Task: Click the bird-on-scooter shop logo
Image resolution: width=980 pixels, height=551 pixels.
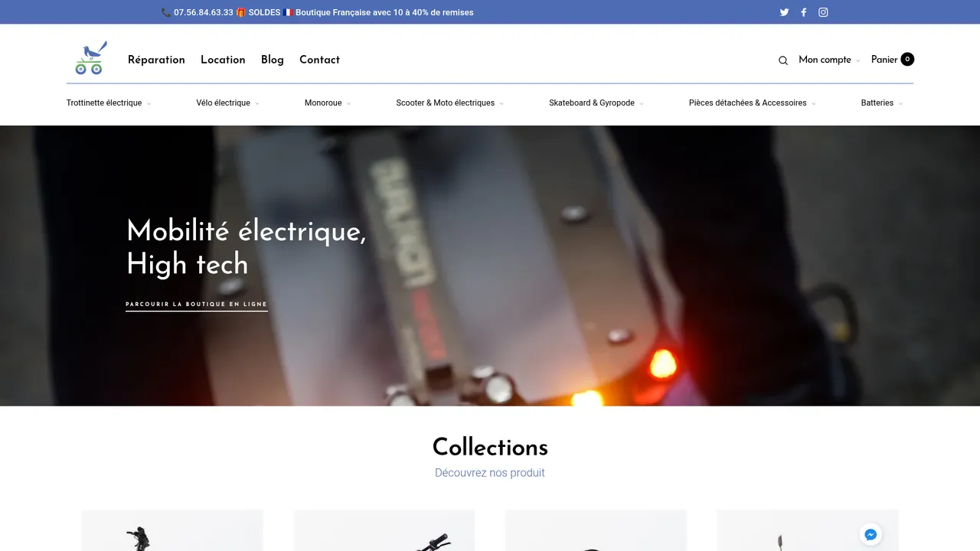Action: [x=90, y=58]
